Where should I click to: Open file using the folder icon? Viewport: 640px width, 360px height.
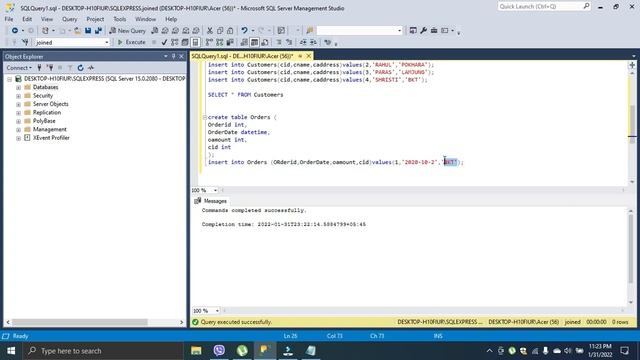[78, 31]
